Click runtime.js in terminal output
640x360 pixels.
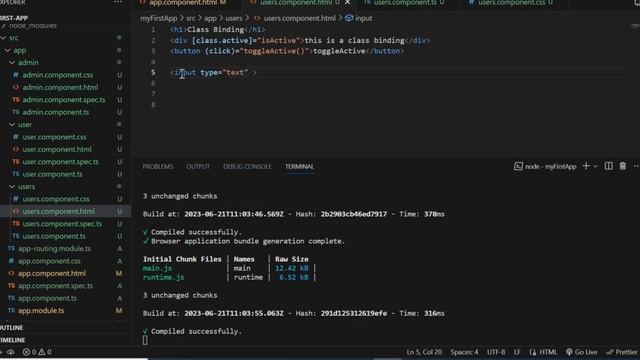[x=163, y=277]
